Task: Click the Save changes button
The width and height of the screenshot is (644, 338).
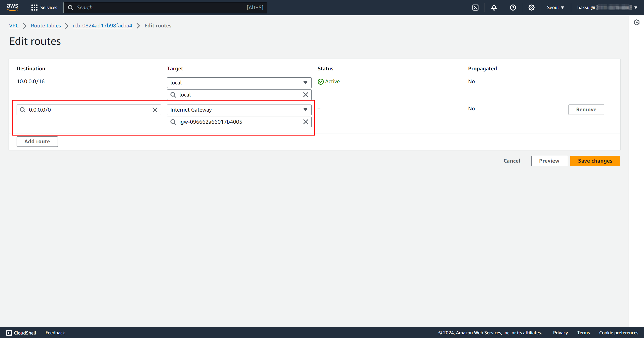Action: pos(595,161)
